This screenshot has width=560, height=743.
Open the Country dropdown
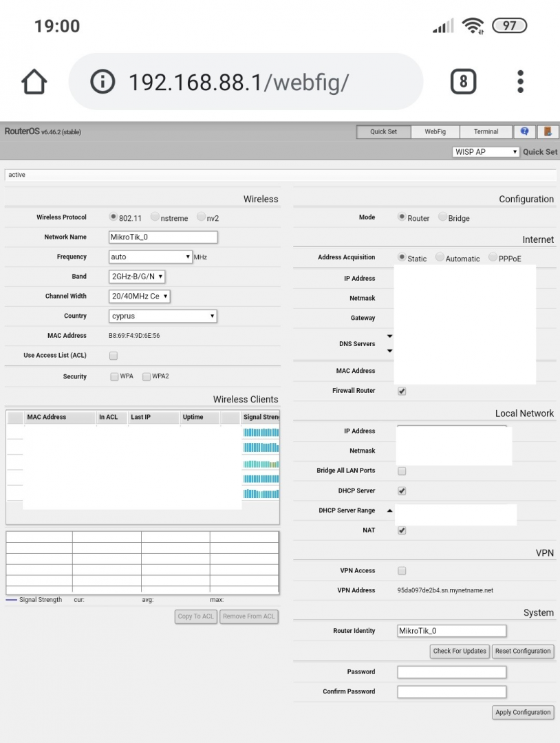(x=162, y=316)
